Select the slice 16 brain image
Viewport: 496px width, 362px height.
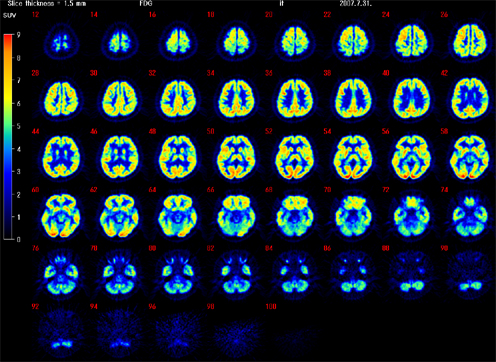tap(178, 41)
